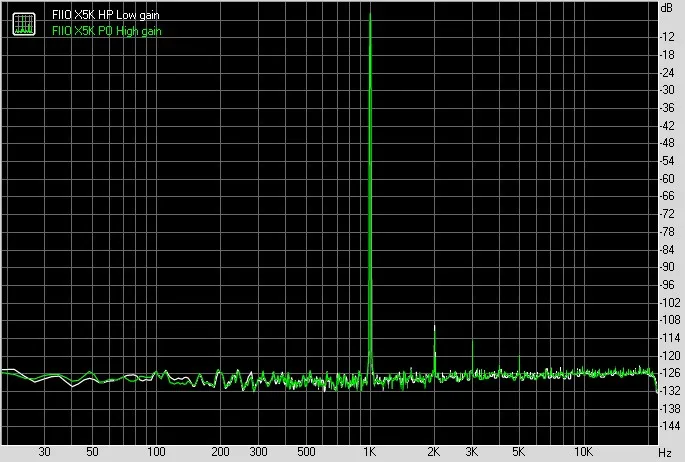The width and height of the screenshot is (685, 462).
Task: Click the 3K frequency axis label
Action: [471, 452]
